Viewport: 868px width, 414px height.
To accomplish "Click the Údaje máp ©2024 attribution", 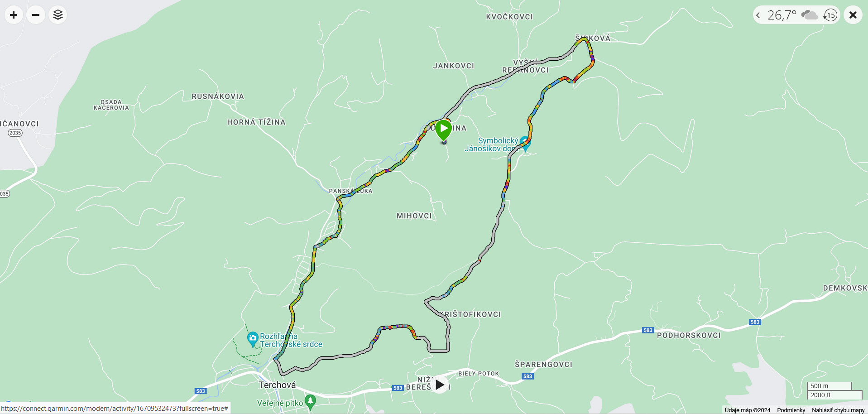I will tap(748, 410).
